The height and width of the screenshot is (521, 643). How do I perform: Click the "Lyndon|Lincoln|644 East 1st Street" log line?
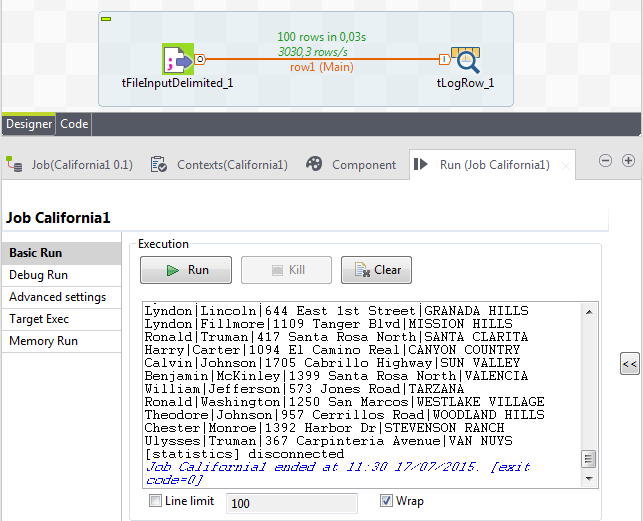[x=336, y=311]
